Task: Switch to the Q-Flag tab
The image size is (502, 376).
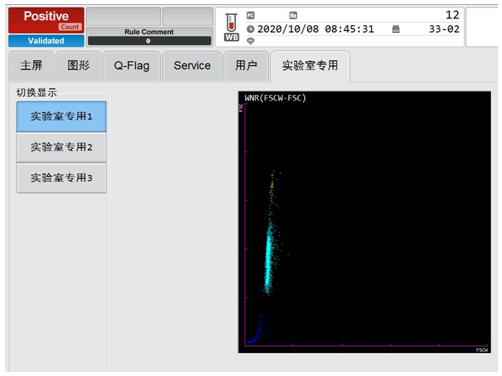Action: pyautogui.click(x=132, y=66)
